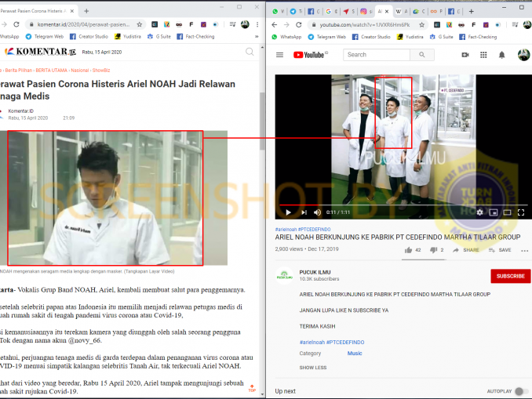Go to YouTube home via logo
532x399 pixels.
coord(310,55)
